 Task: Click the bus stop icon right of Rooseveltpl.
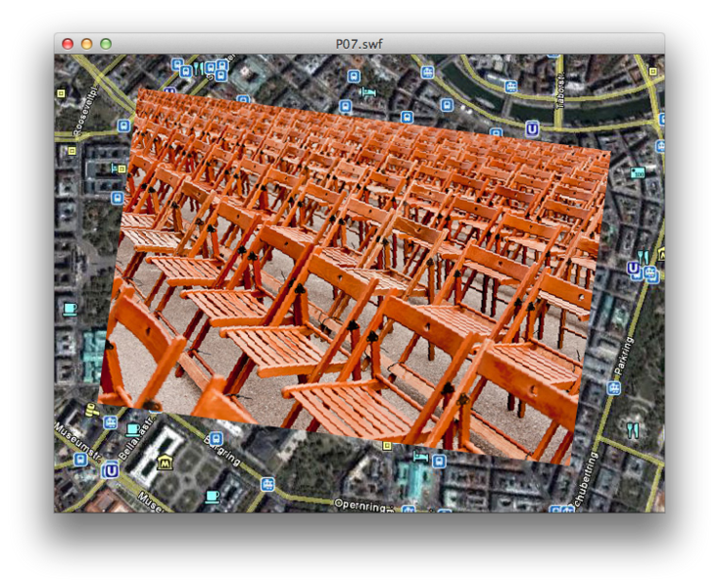coord(122,125)
